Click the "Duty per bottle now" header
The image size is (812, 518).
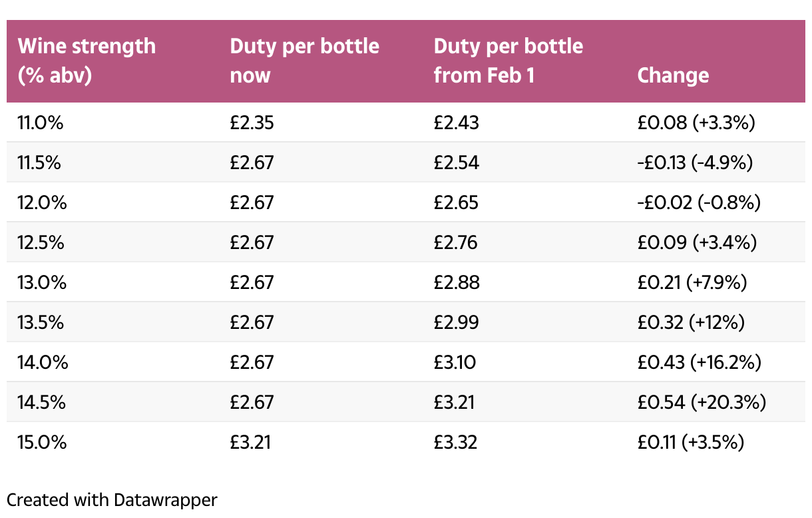tap(304, 61)
